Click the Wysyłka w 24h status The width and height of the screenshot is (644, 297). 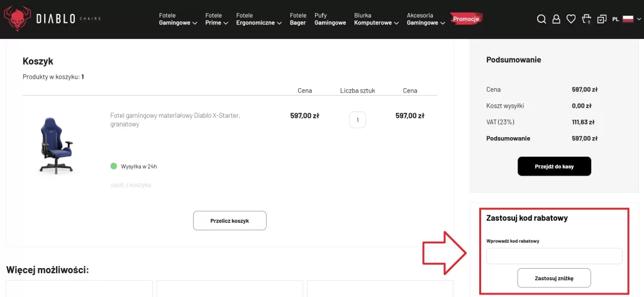[x=134, y=166]
